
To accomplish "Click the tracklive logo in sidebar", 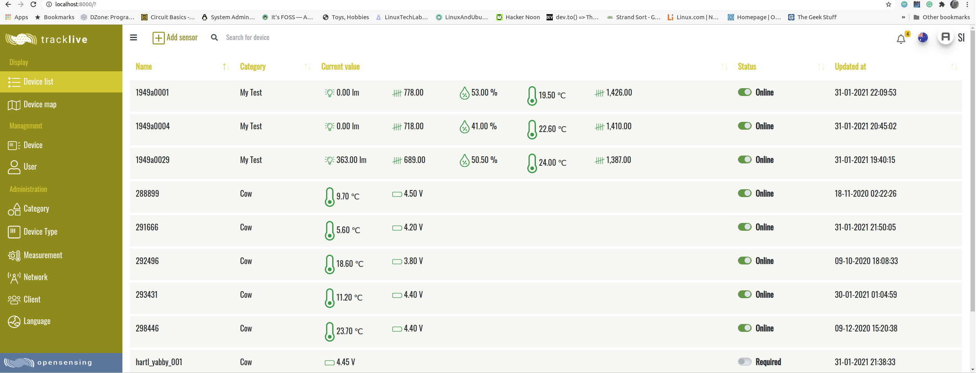I will [47, 39].
